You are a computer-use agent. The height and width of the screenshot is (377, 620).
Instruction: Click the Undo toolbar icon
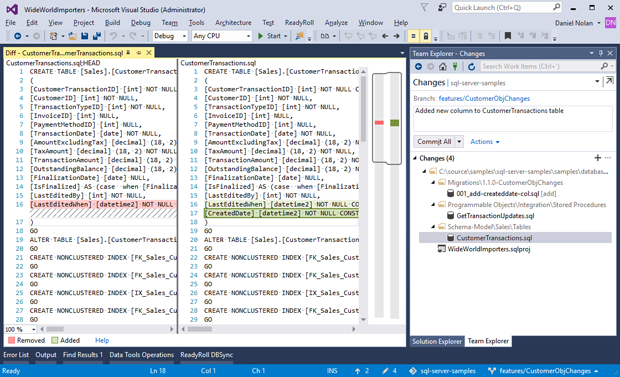click(x=113, y=36)
